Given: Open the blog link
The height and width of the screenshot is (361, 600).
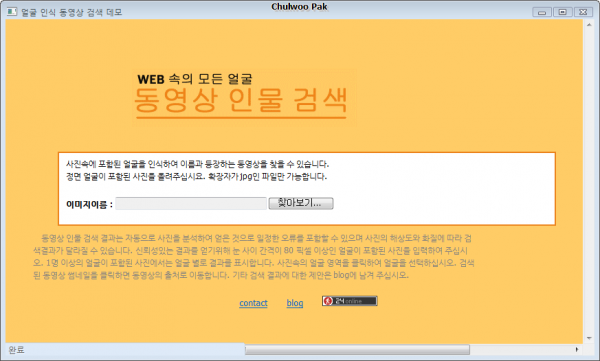Looking at the screenshot, I should [x=295, y=303].
